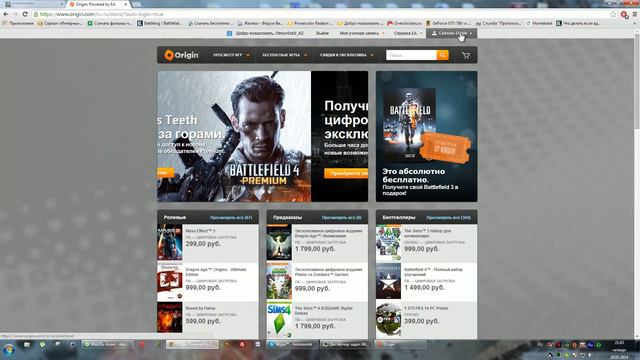
Task: Expand the Browse Games dropdown menu
Action: pyautogui.click(x=231, y=55)
